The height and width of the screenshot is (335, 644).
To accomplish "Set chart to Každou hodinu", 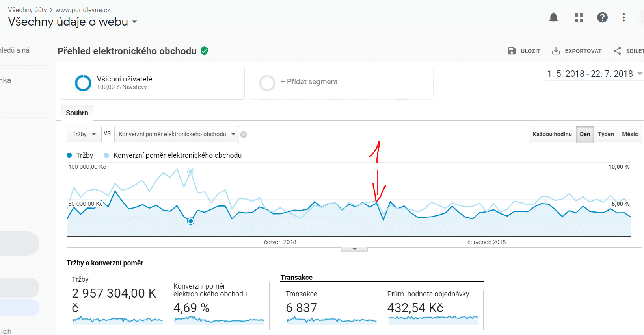I will 552,134.
